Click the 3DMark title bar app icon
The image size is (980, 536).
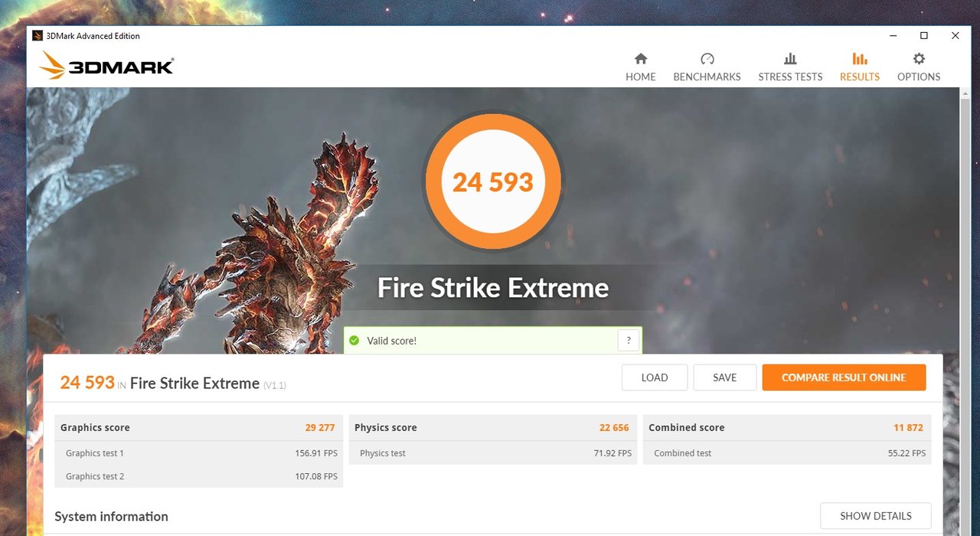(x=38, y=36)
